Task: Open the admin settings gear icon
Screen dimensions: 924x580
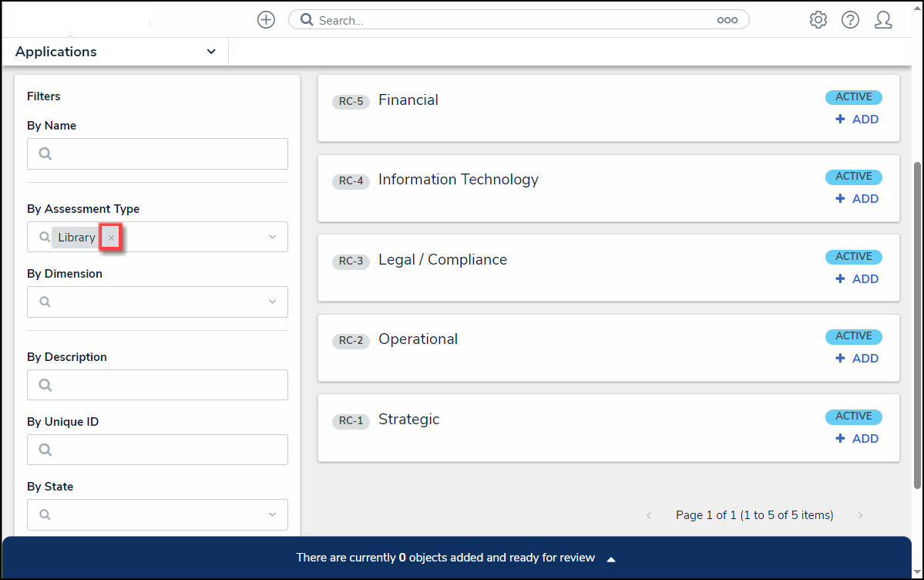Action: (818, 20)
